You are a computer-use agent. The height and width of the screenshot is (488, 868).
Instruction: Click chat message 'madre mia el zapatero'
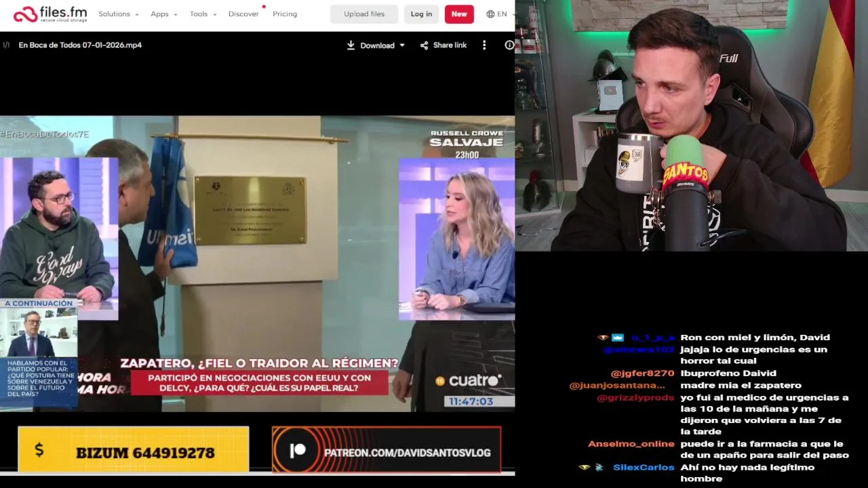(x=741, y=386)
